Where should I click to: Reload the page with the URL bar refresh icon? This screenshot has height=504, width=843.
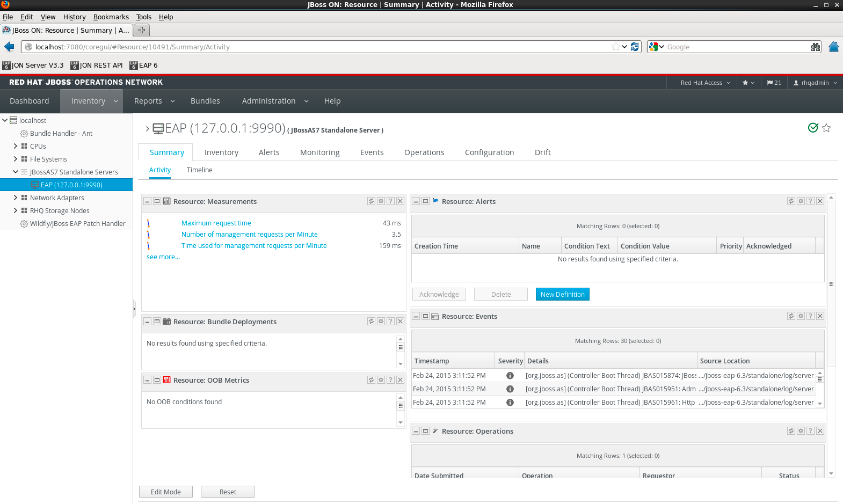635,47
